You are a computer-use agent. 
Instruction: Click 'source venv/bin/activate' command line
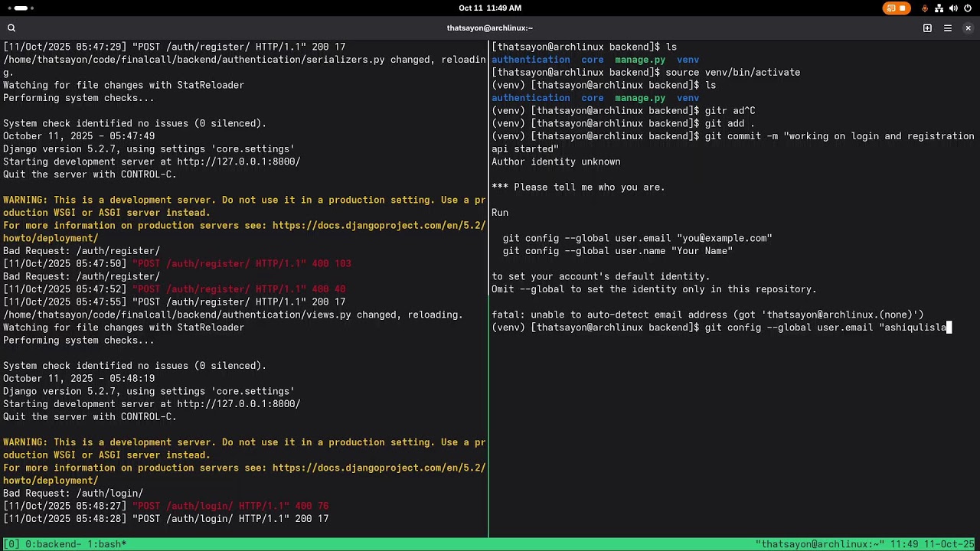(x=646, y=73)
